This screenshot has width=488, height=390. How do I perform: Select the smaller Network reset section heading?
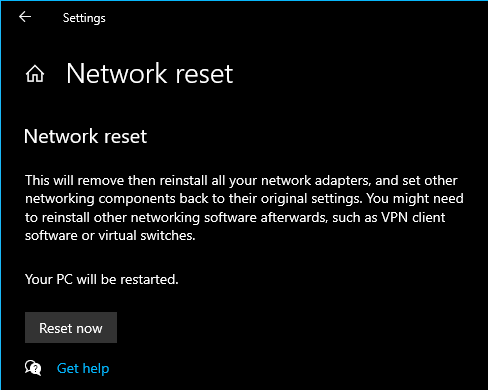[x=85, y=136]
